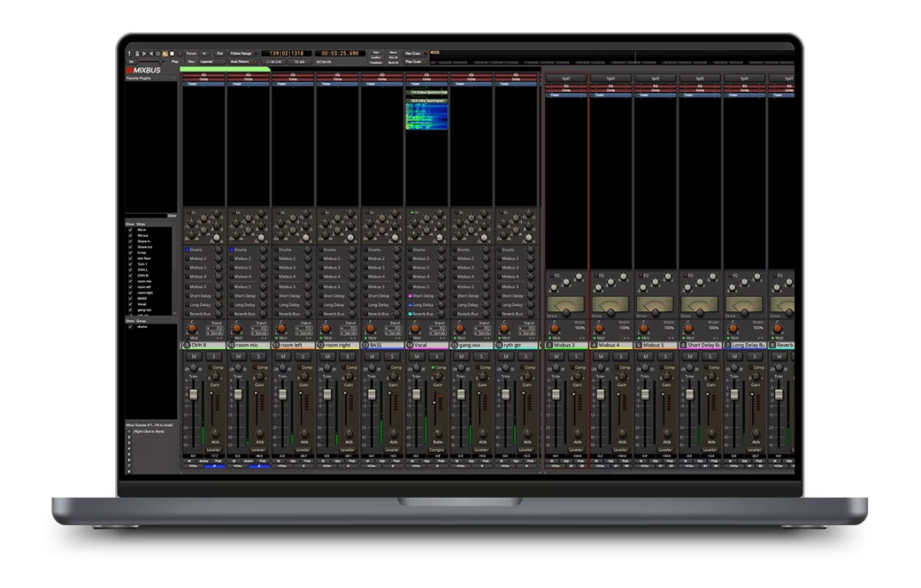
Task: Click the Play transport button
Action: pos(165,54)
